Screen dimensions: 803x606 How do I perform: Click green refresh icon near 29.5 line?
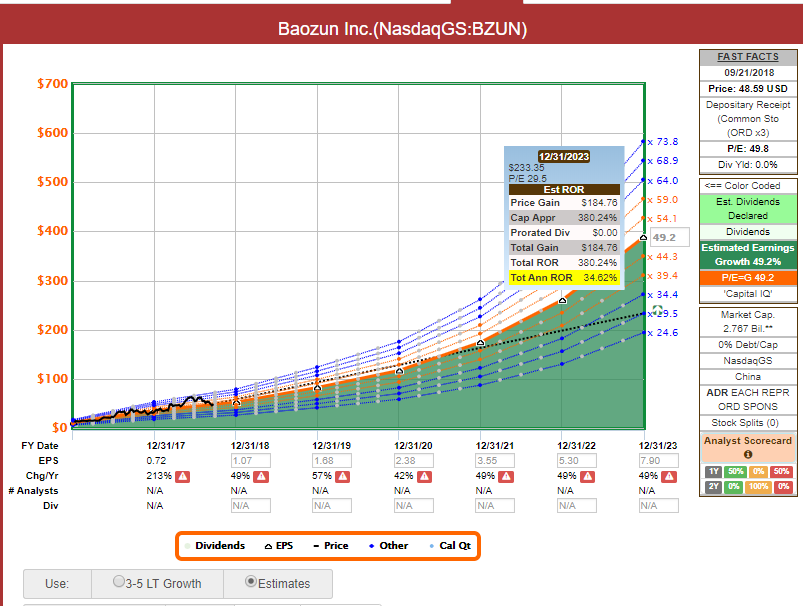tap(658, 310)
